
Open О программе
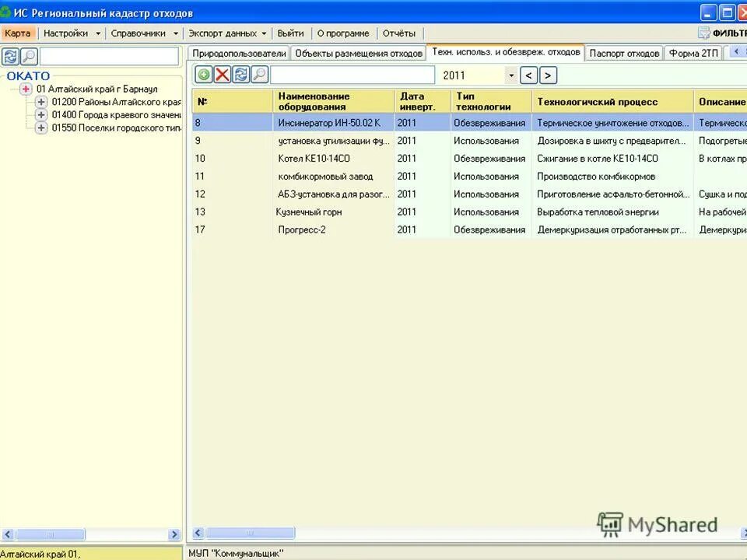point(343,33)
